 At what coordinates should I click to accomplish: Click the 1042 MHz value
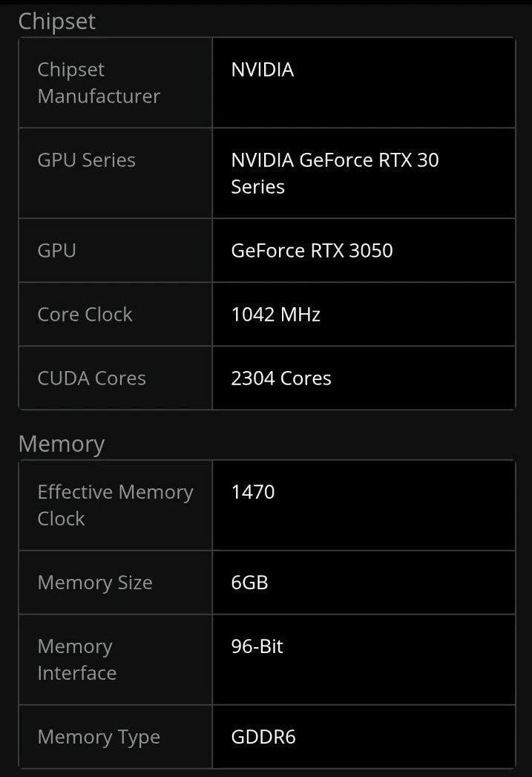click(x=275, y=315)
